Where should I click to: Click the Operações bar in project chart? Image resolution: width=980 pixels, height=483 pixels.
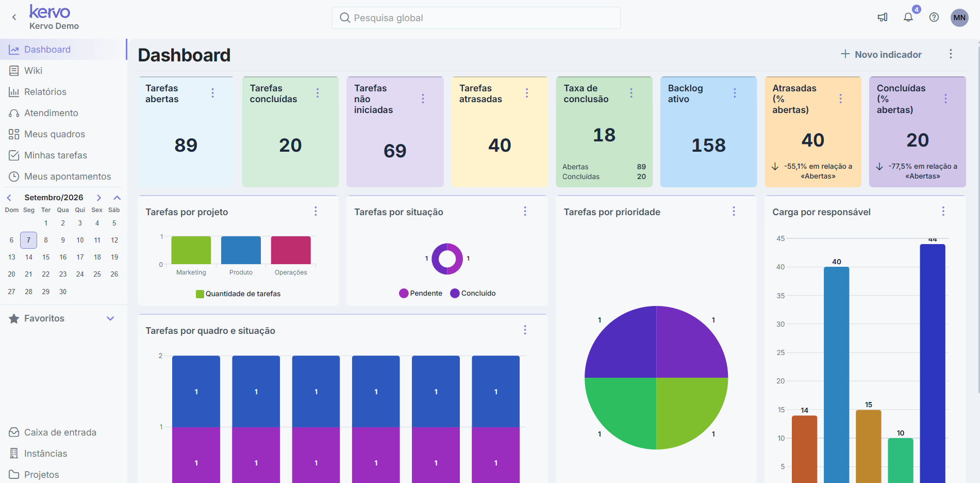point(291,250)
